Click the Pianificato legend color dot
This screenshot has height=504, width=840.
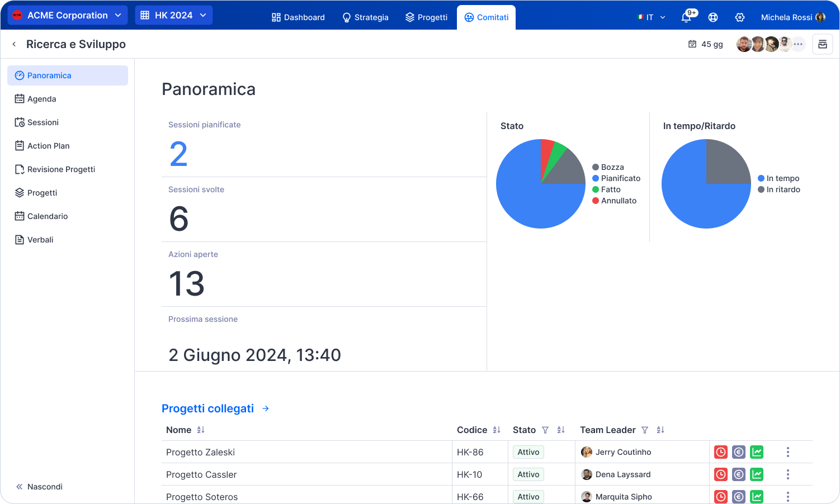(596, 178)
